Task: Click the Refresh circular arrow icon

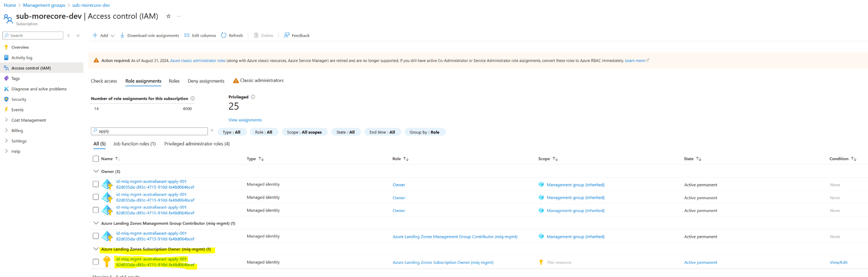Action: pos(224,35)
